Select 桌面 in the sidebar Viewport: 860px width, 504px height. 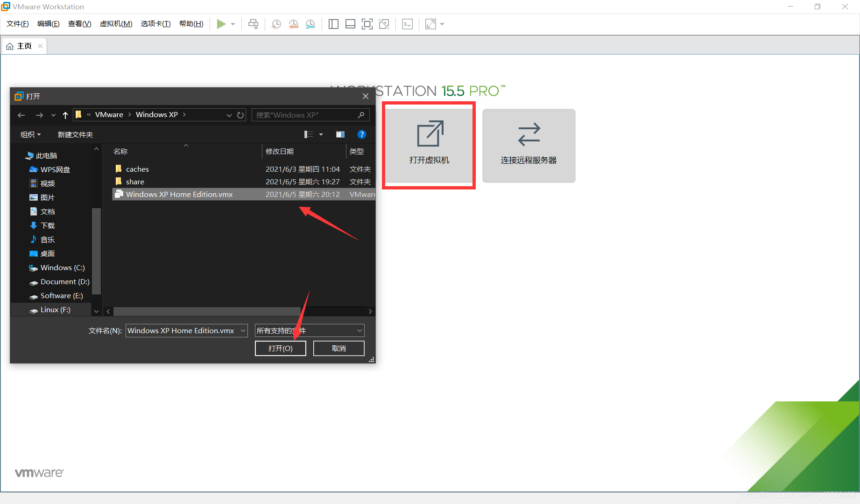(42, 253)
